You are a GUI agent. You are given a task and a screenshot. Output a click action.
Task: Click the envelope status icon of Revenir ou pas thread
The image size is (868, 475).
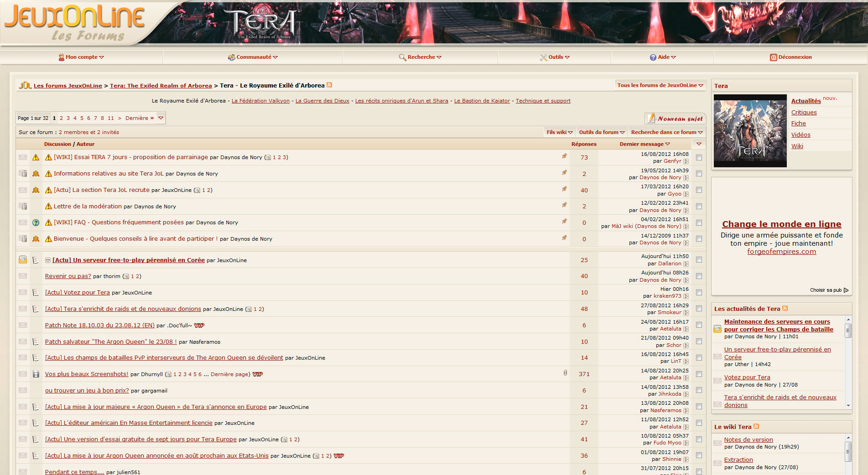coord(23,276)
